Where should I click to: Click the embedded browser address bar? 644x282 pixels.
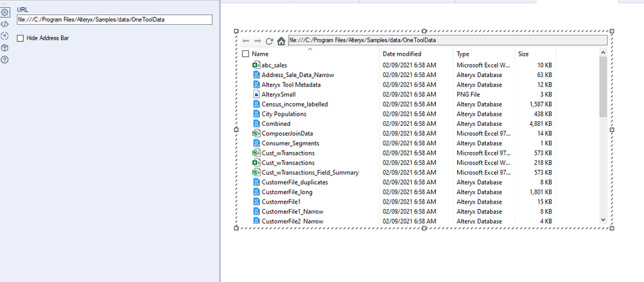tap(448, 40)
